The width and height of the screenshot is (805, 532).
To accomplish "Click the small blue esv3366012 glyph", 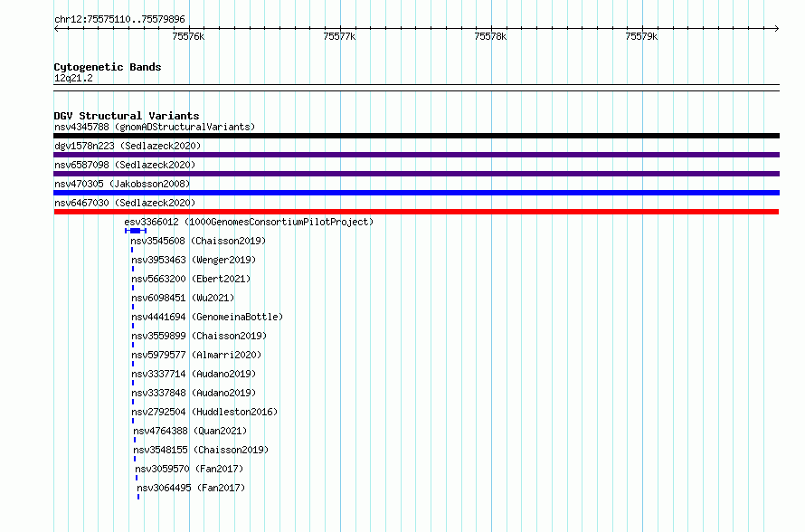I will point(136,231).
